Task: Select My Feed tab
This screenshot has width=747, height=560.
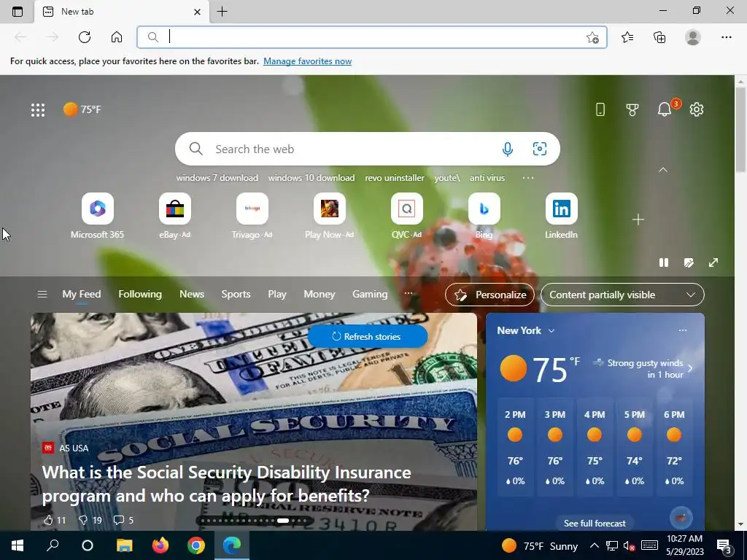Action: coord(82,295)
